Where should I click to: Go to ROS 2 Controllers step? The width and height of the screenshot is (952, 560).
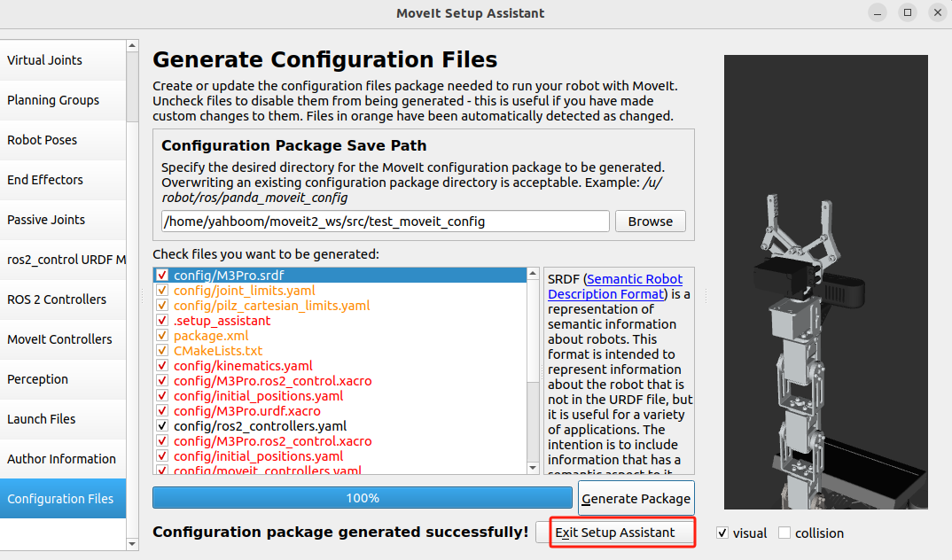pos(63,299)
